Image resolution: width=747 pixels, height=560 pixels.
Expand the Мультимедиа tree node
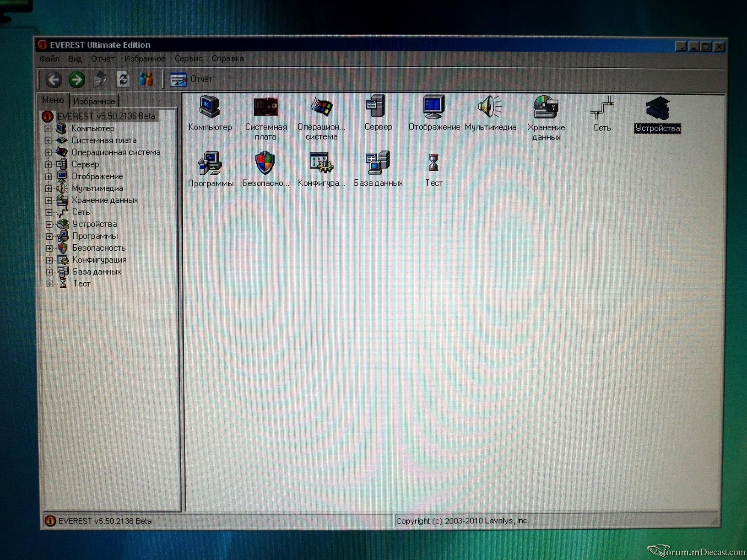[49, 188]
